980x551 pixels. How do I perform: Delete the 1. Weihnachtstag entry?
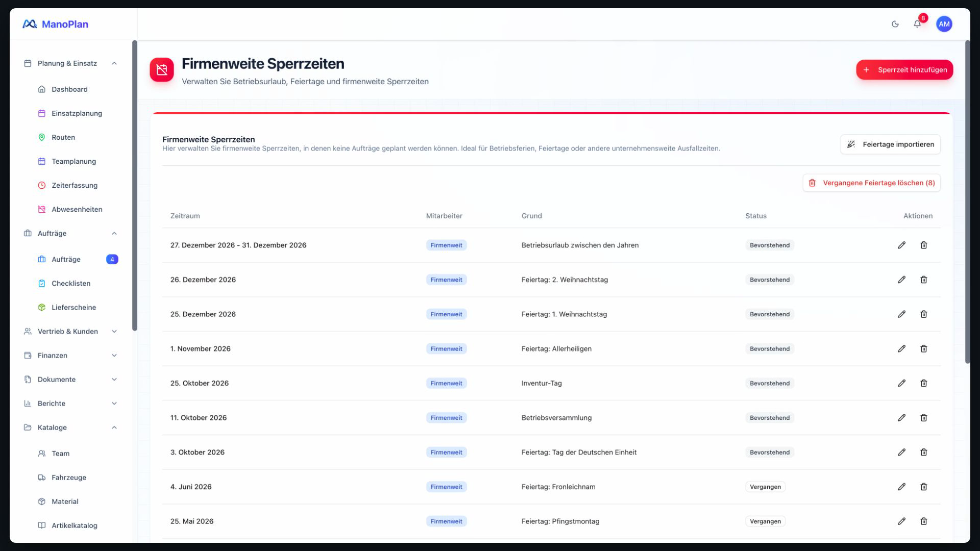923,314
